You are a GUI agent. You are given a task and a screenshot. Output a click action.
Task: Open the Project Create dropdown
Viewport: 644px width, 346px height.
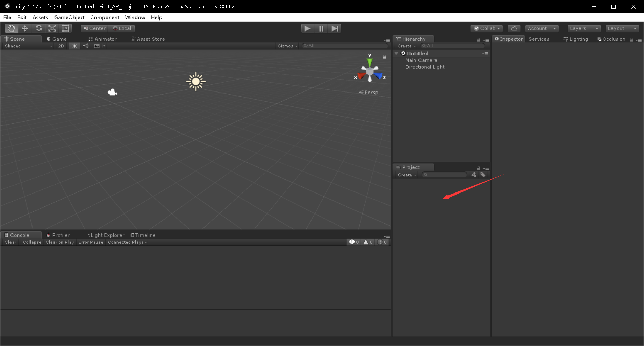[x=407, y=175]
